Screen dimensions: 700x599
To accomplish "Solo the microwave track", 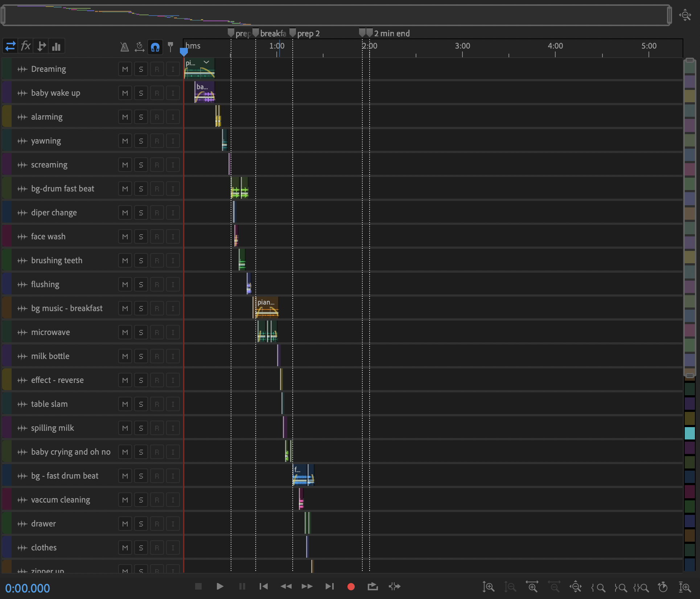I will pos(141,332).
